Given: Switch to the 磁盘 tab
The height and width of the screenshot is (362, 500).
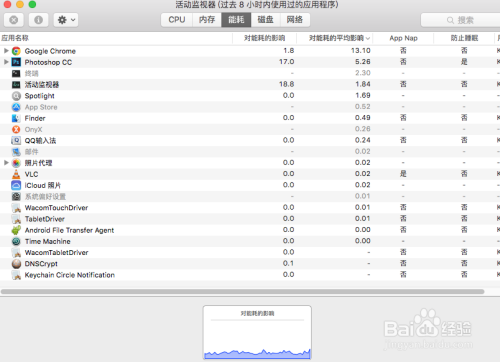Looking at the screenshot, I should (266, 20).
